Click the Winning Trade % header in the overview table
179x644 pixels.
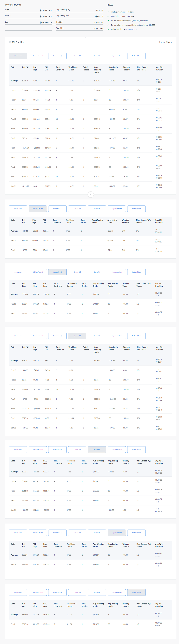(x=126, y=68)
